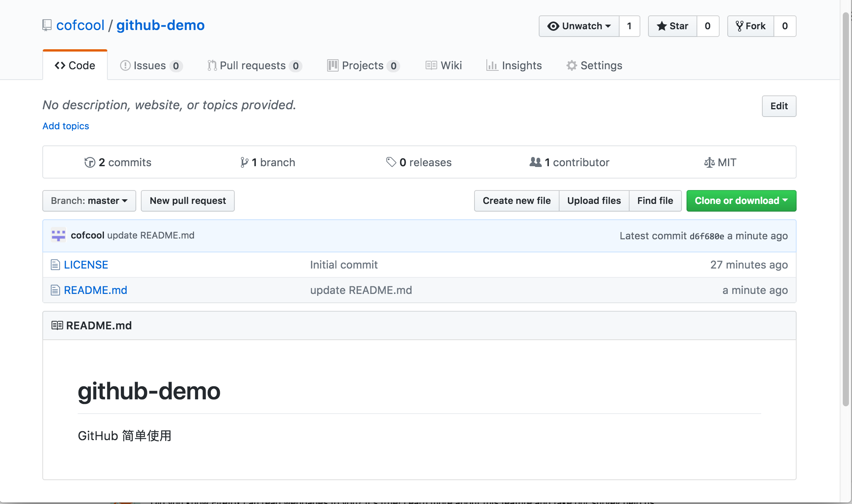Click the README.md file link

pos(95,290)
